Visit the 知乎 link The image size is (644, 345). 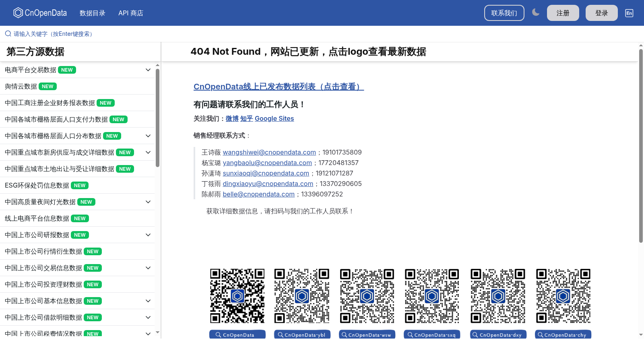(x=247, y=118)
